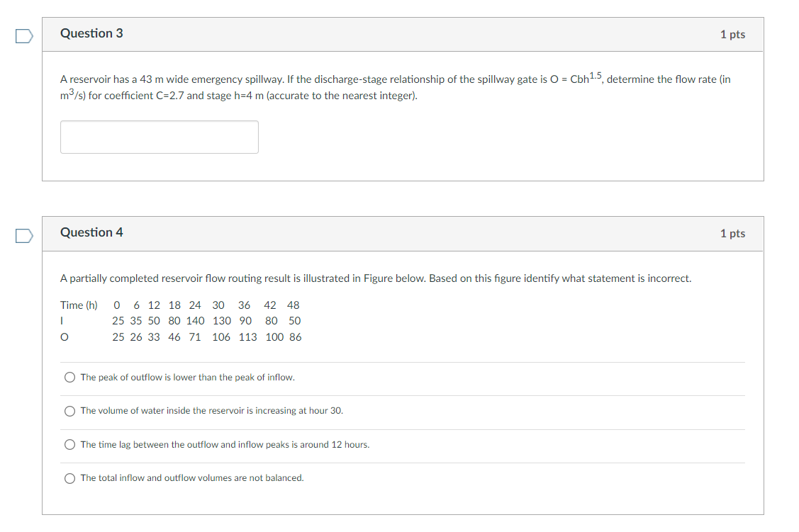Click the bookmark pin beside Question 3
Image resolution: width=799 pixels, height=532 pixels.
point(23,35)
